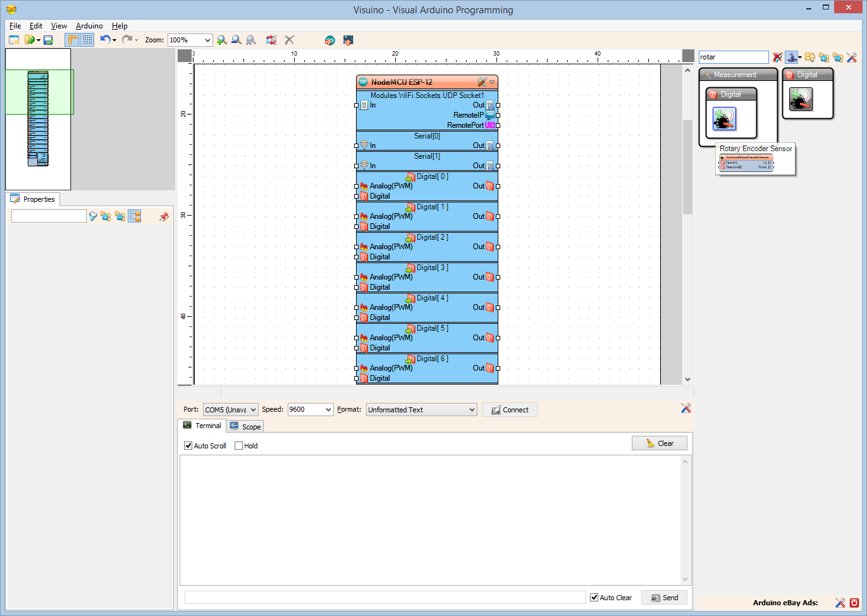This screenshot has width=867, height=616.
Task: Delete the selected component
Action: (289, 39)
